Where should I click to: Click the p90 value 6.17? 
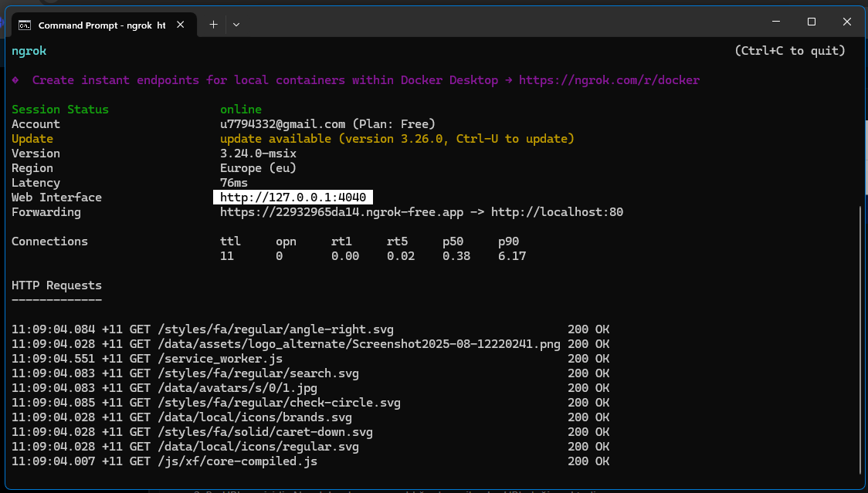coord(512,256)
